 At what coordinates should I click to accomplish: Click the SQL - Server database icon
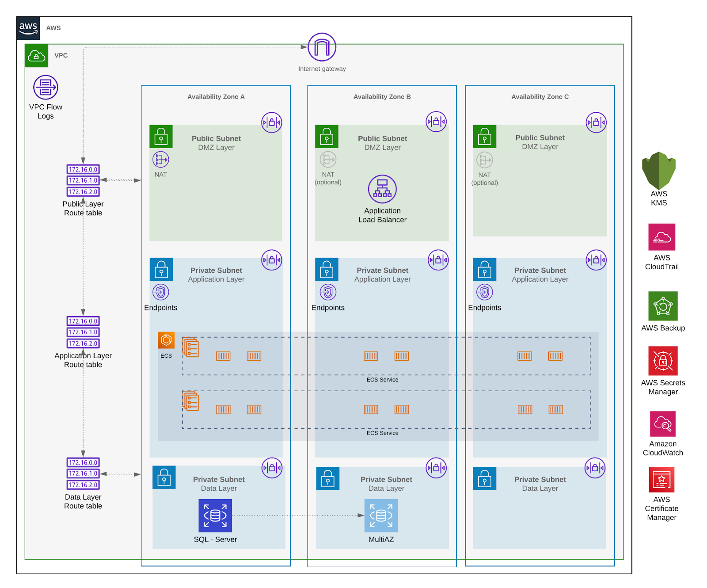pos(215,515)
